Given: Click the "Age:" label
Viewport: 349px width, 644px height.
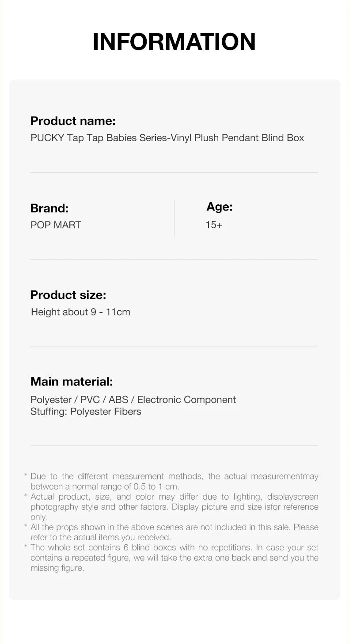Looking at the screenshot, I should (x=220, y=207).
